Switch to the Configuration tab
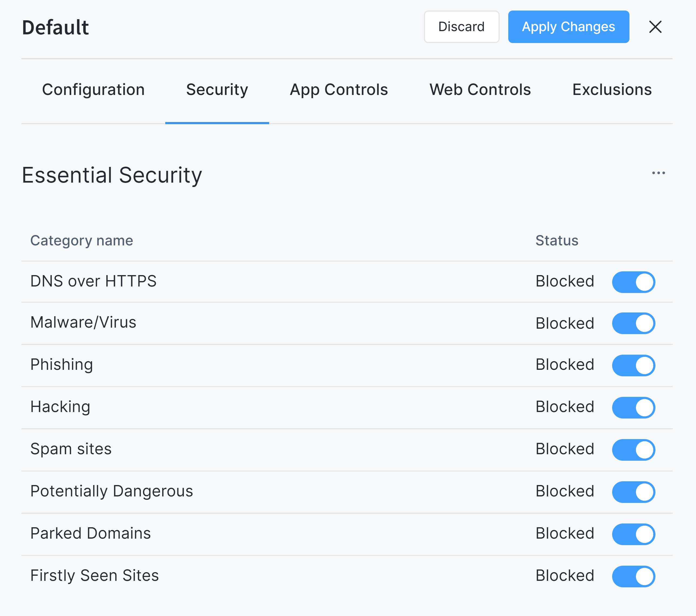 [93, 90]
